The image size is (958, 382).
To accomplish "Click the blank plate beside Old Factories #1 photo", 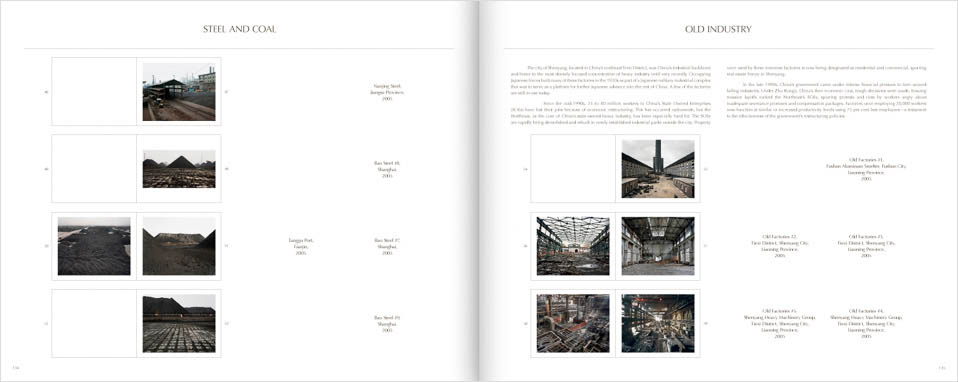I will tap(573, 169).
